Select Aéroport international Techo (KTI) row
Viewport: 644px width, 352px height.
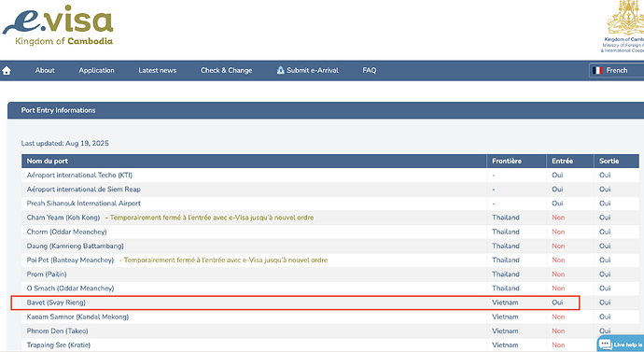point(330,175)
